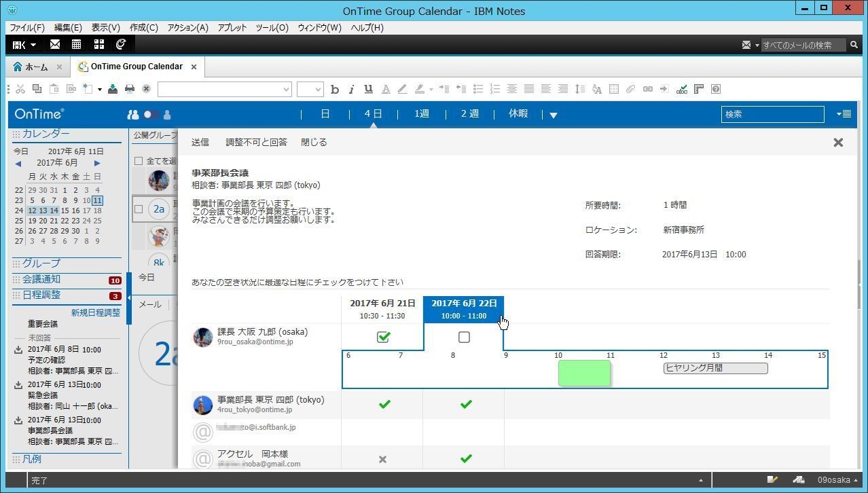
Task: Click the mail envelope icon in black toolbar
Action: click(55, 44)
